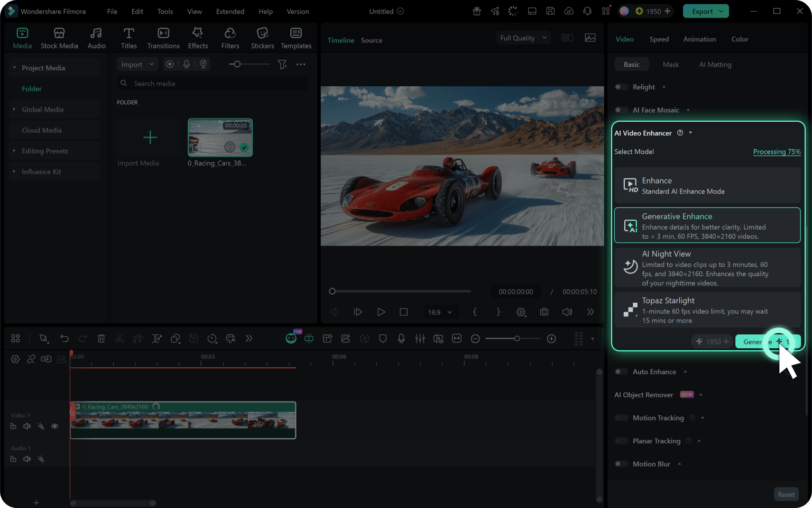The image size is (812, 508).
Task: Toggle the AI Face Mosaic switch
Action: 621,110
